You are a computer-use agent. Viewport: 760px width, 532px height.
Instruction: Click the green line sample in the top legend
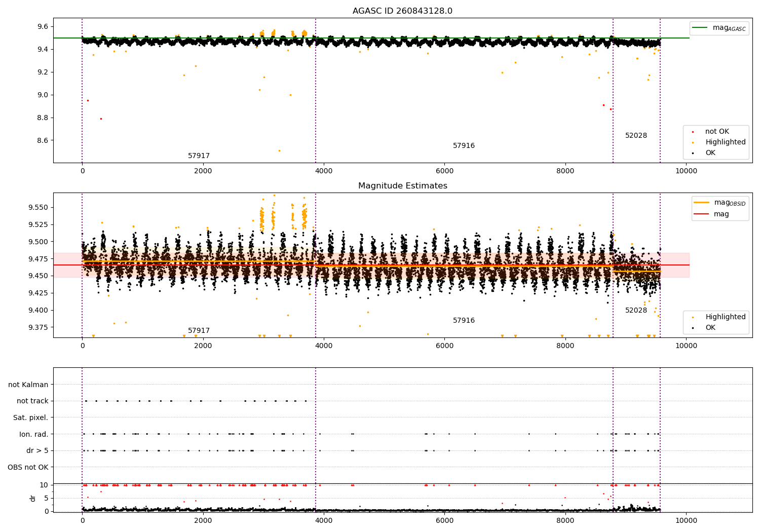tap(700, 28)
